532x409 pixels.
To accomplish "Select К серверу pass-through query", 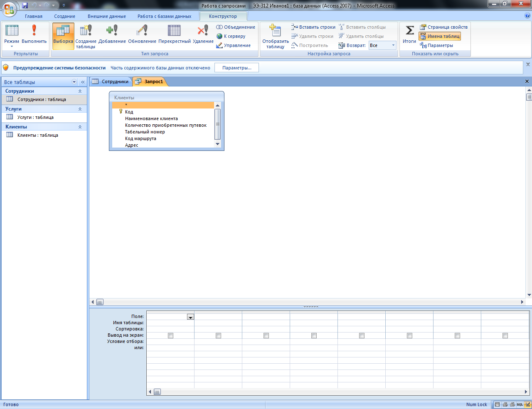I will 231,36.
